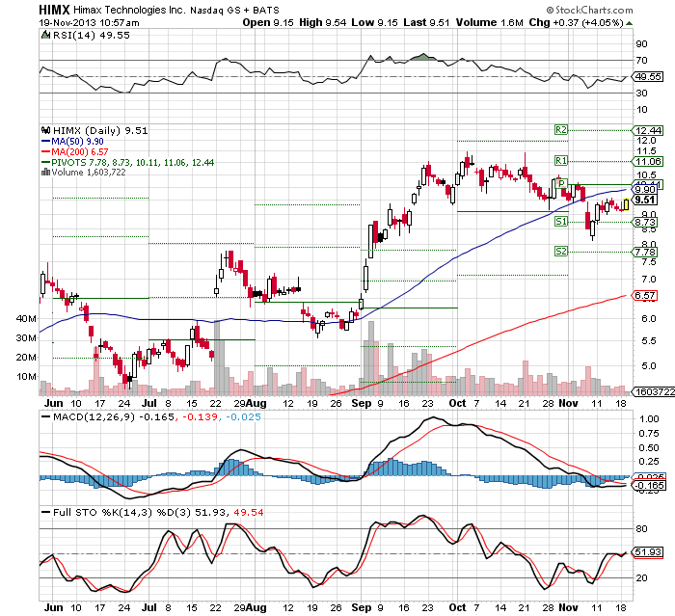The width and height of the screenshot is (675, 616).
Task: Click the red -0.139 MACD signal value
Action: (x=201, y=417)
